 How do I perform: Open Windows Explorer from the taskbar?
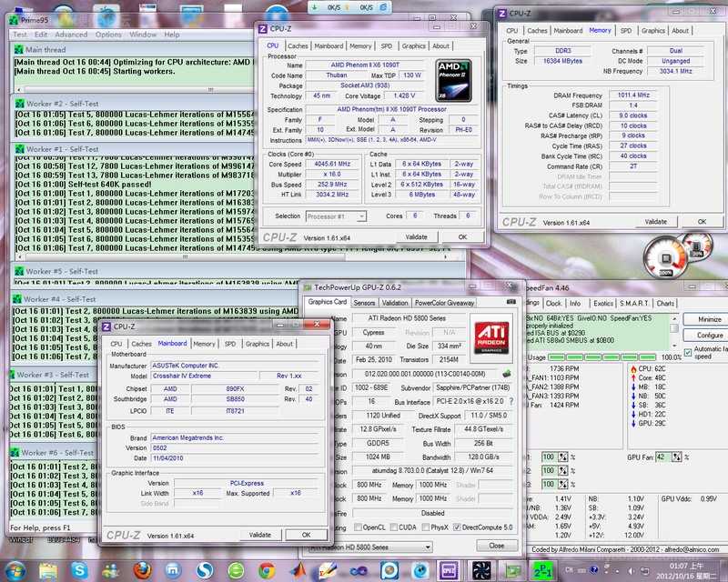coord(48,570)
